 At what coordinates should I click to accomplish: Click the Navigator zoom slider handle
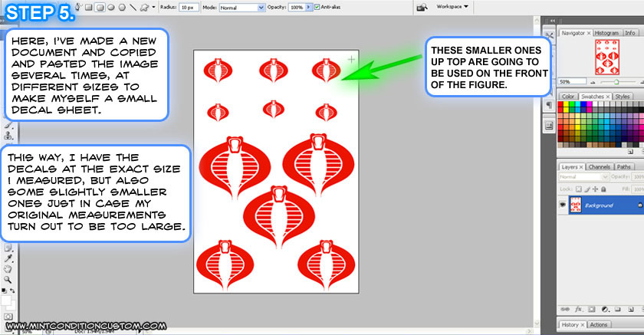(x=616, y=82)
